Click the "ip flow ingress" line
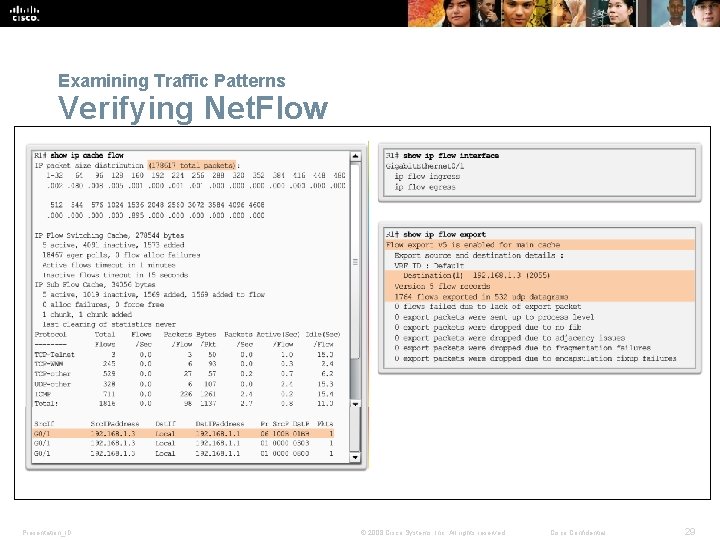This screenshot has height=540, width=720. 427,176
